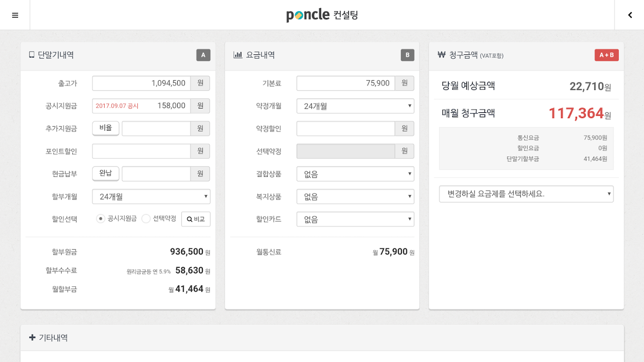The width and height of the screenshot is (644, 362).
Task: Open the 약정개월 dropdown
Action: pos(355,106)
